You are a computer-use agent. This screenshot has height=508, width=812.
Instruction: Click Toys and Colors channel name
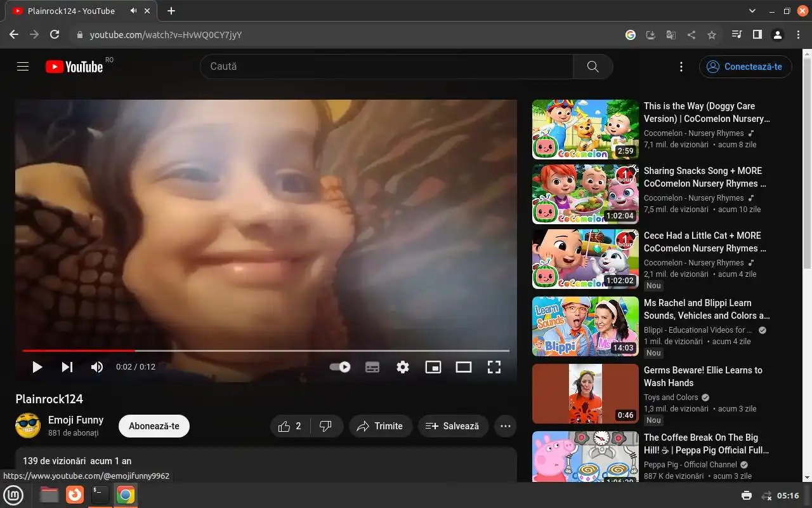click(x=671, y=398)
